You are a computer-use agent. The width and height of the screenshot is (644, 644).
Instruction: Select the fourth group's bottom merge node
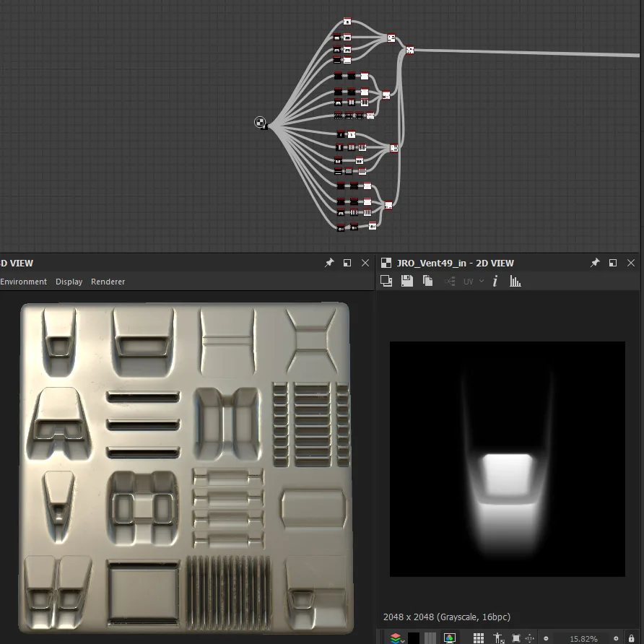click(388, 205)
